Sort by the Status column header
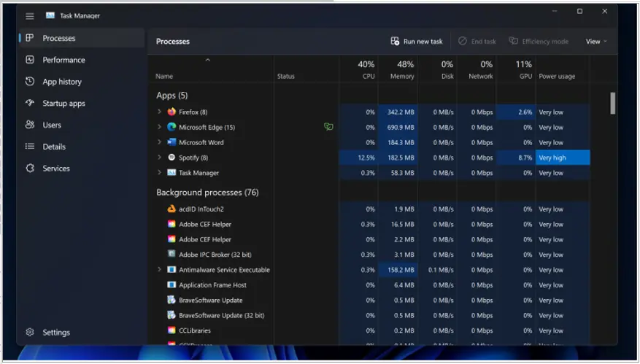This screenshot has width=640, height=364. click(x=306, y=69)
